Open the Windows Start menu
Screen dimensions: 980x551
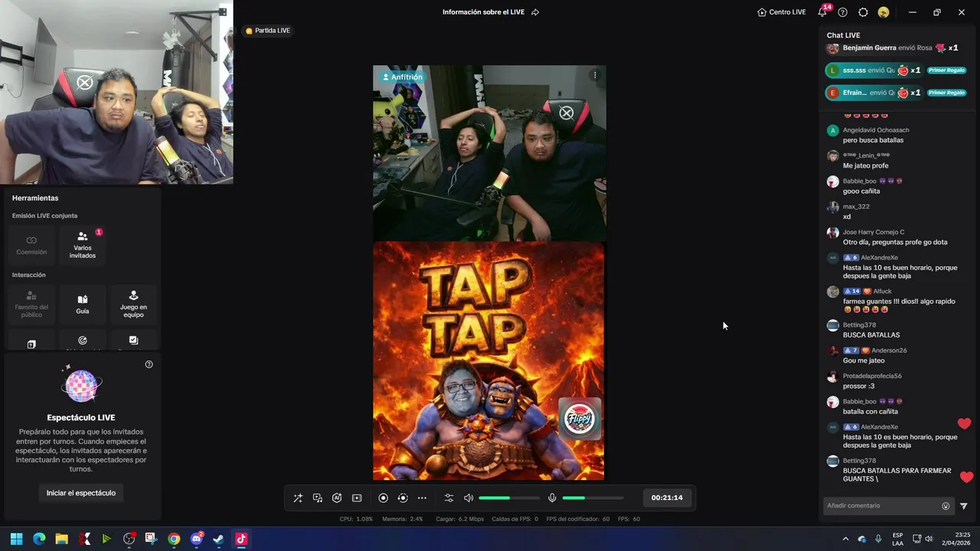(x=16, y=539)
